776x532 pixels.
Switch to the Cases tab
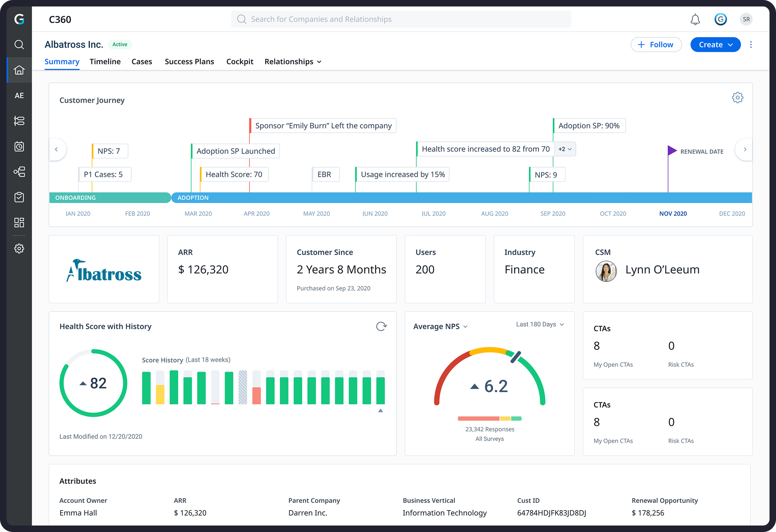pos(142,62)
